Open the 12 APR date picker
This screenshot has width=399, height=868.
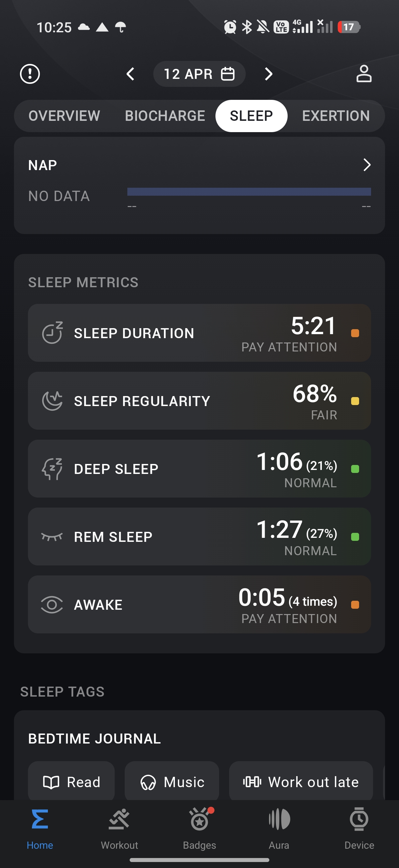(199, 74)
